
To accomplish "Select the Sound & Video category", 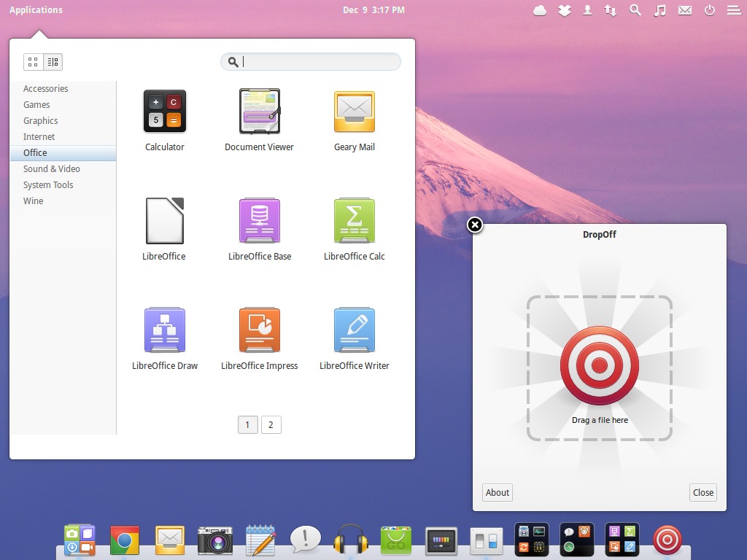I will click(52, 168).
